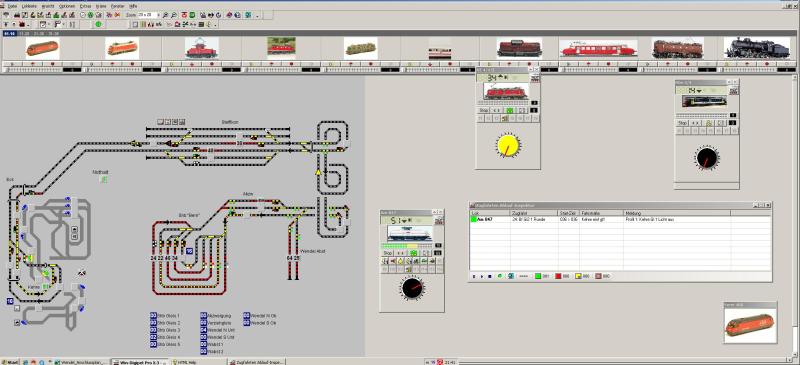Toggle the Stbs Gleis 1 counter indicator
Viewport: 800px width, 365px height.
[153, 315]
